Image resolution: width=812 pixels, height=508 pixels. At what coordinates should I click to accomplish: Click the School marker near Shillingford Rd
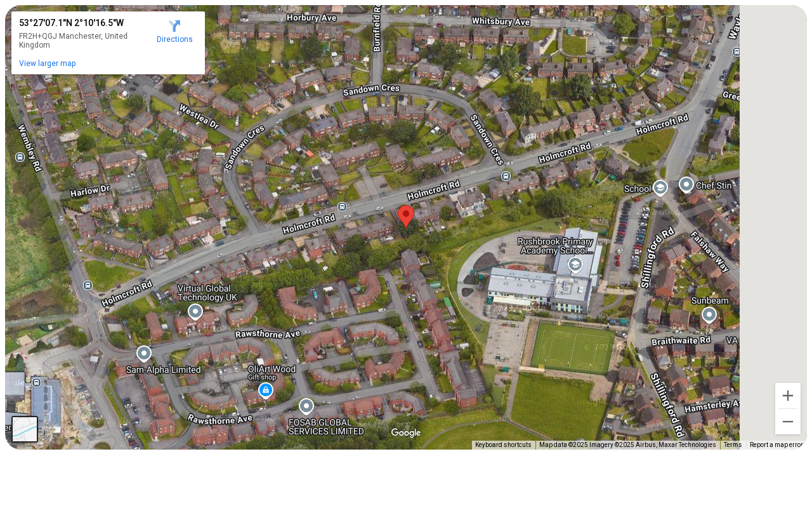click(660, 188)
